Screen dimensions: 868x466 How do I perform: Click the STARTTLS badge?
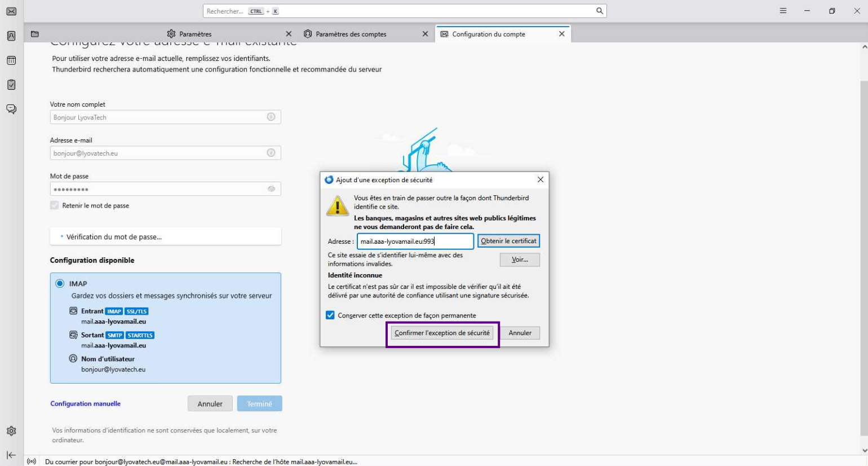tap(140, 335)
